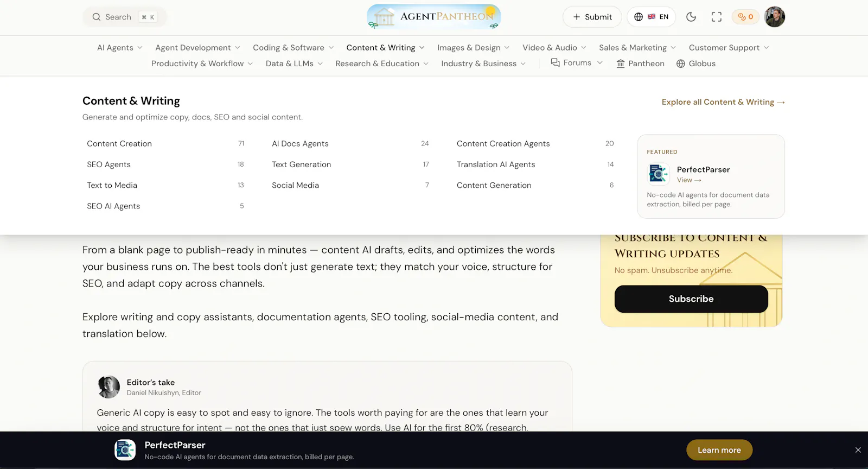The width and height of the screenshot is (868, 469).
Task: Toggle dark mode moon icon
Action: point(691,17)
